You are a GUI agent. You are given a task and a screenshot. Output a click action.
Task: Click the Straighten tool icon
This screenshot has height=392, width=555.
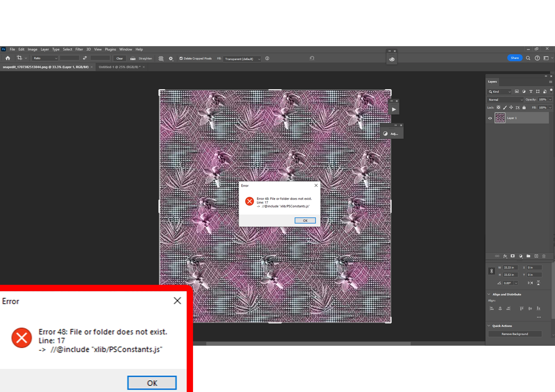point(133,58)
